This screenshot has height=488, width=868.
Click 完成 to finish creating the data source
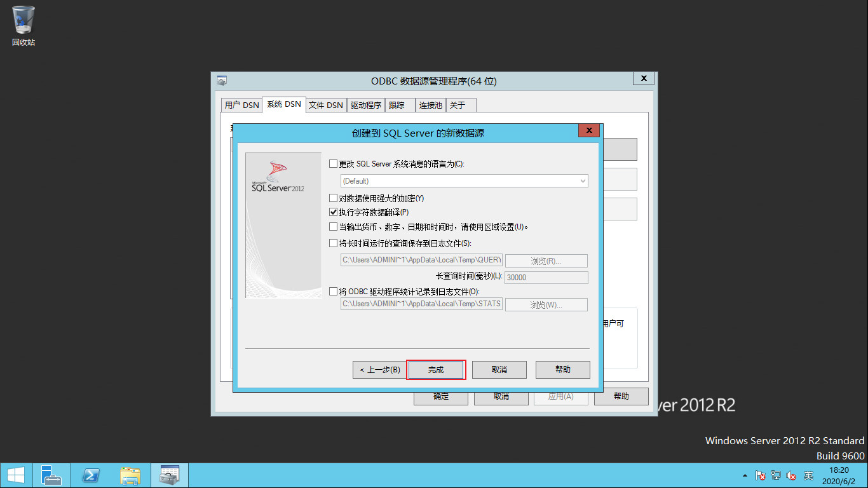tap(436, 369)
